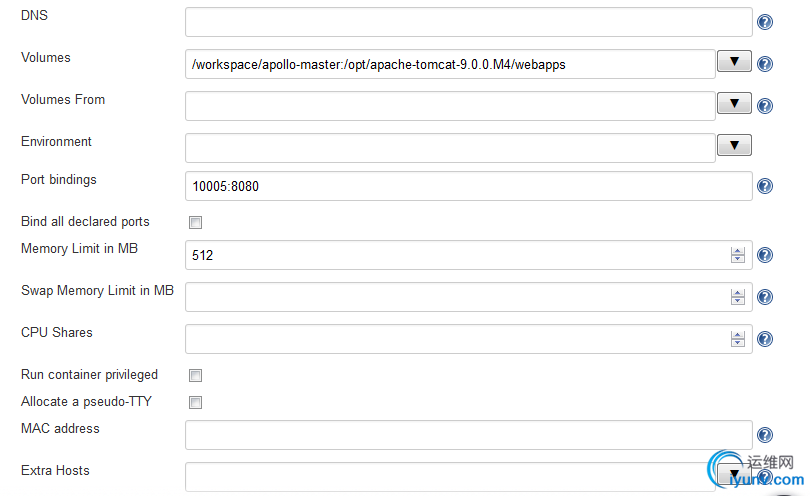Image resolution: width=810 pixels, height=496 pixels.
Task: Open help icon next to Volumes
Action: tap(765, 64)
